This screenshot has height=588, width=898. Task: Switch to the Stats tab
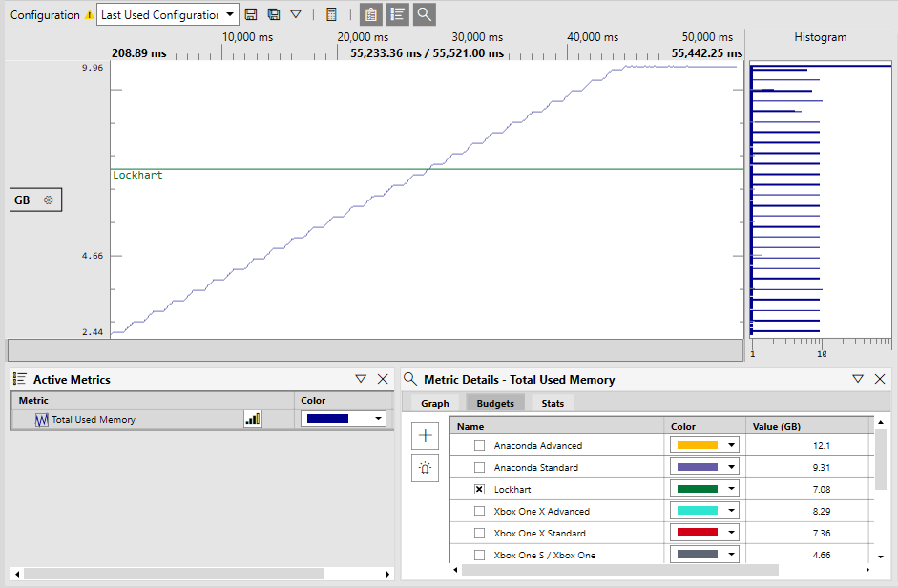click(x=553, y=403)
